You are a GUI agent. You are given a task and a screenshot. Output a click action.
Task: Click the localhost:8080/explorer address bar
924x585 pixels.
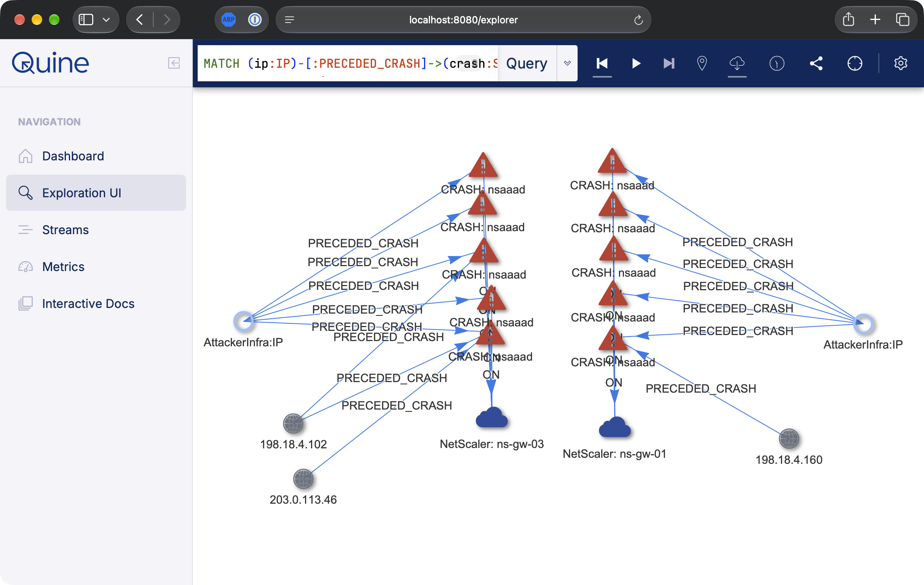point(464,20)
